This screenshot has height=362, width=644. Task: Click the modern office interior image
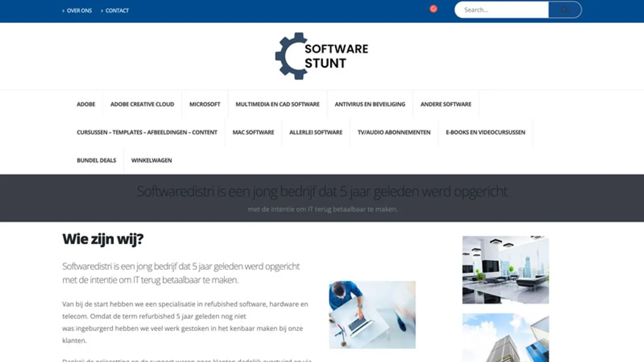pos(505,269)
